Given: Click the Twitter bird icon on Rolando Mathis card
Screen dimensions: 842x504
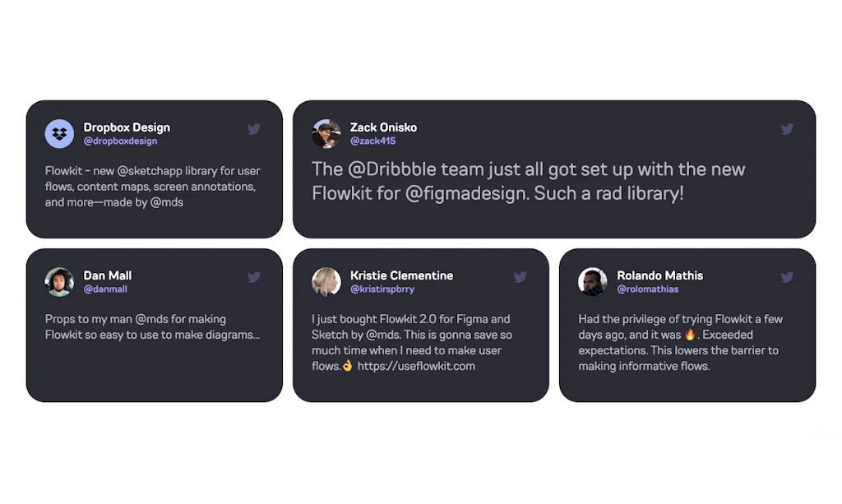Looking at the screenshot, I should click(x=787, y=277).
